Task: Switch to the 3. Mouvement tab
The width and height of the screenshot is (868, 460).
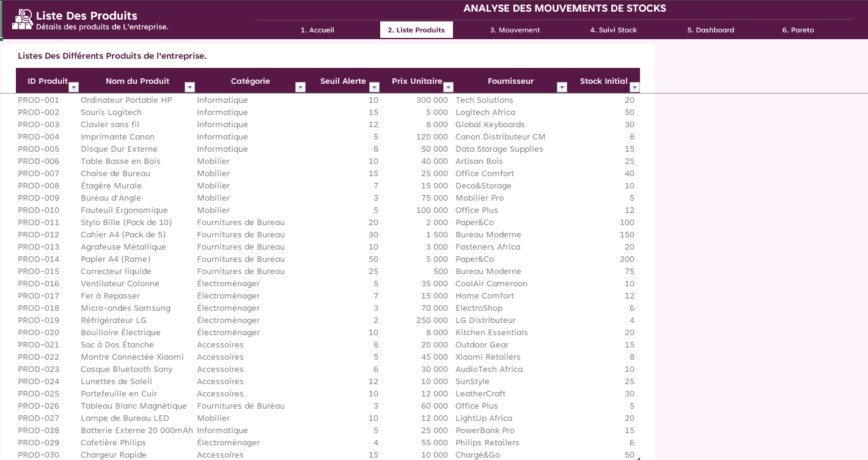Action: click(515, 30)
